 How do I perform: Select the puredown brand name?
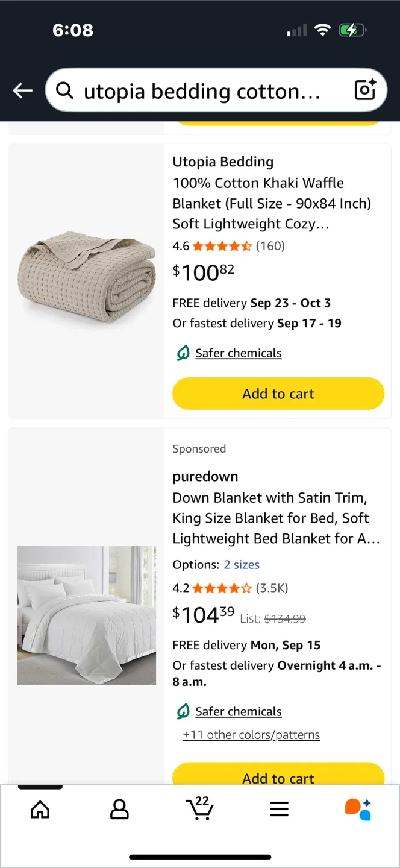(205, 476)
